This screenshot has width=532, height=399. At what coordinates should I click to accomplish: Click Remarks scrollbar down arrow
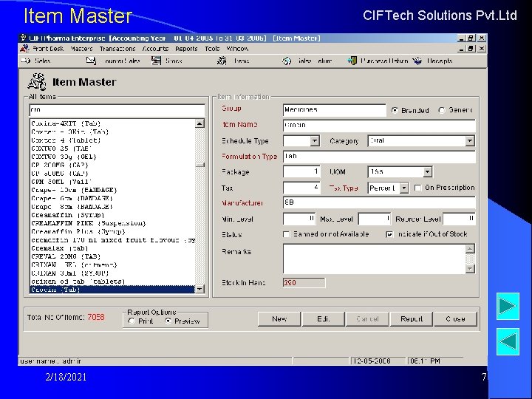pyautogui.click(x=470, y=269)
